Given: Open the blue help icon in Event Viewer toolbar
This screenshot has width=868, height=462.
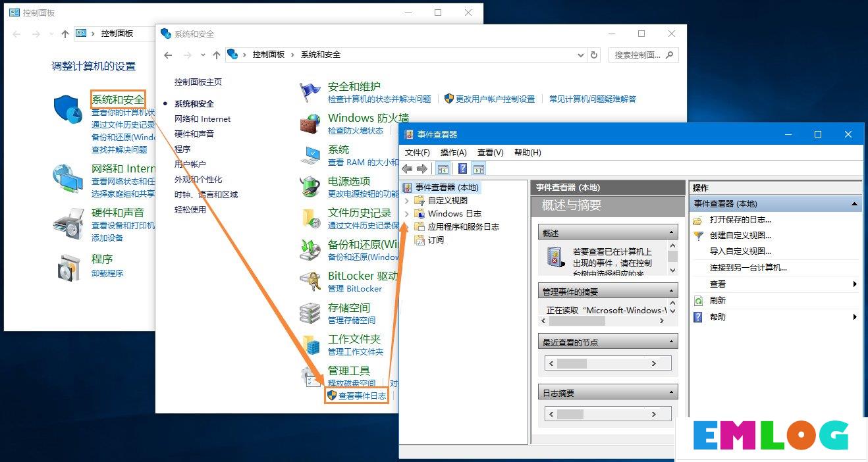Looking at the screenshot, I should point(463,169).
